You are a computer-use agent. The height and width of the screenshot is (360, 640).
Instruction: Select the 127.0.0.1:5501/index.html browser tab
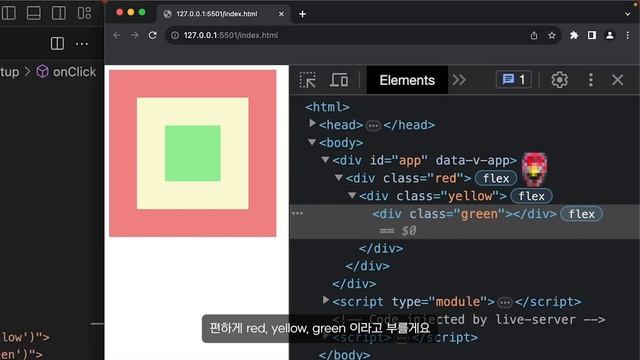(224, 14)
